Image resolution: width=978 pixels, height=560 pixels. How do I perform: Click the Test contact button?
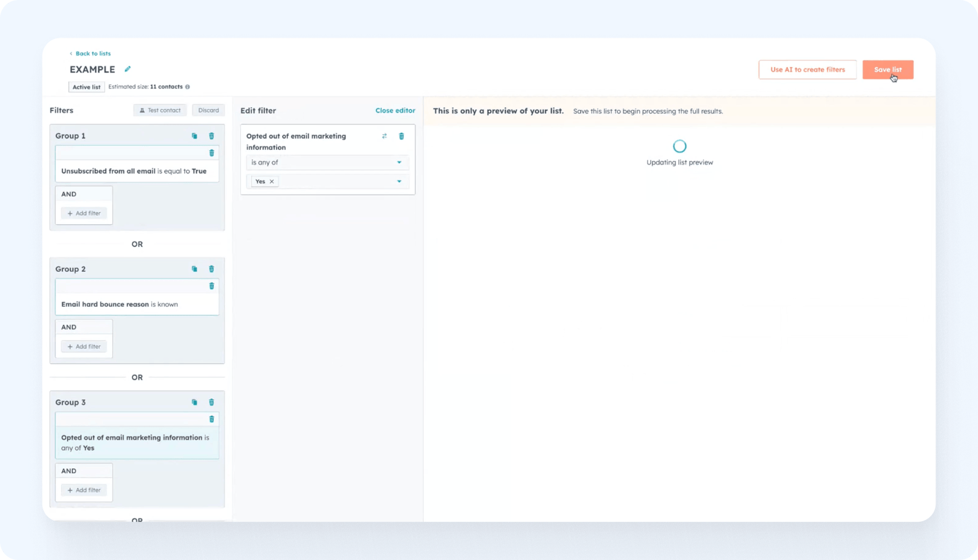160,110
